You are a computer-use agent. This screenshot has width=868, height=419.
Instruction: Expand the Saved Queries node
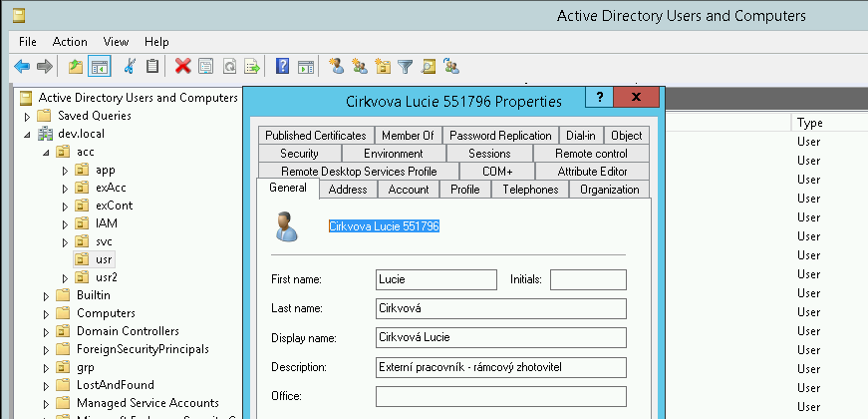point(27,117)
